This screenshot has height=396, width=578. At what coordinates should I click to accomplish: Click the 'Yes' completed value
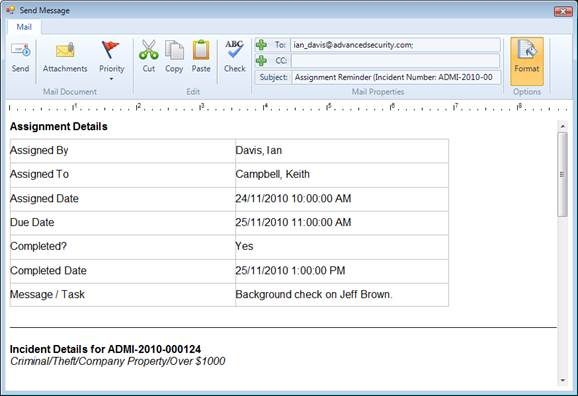(244, 246)
